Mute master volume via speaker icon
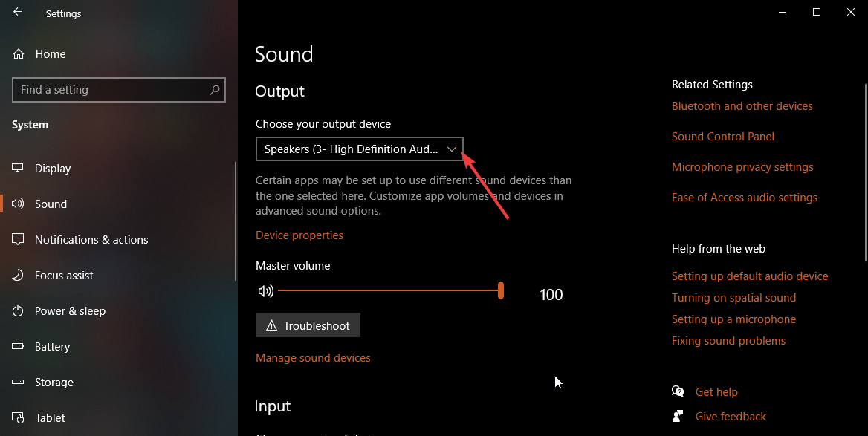The image size is (868, 436). coord(265,291)
